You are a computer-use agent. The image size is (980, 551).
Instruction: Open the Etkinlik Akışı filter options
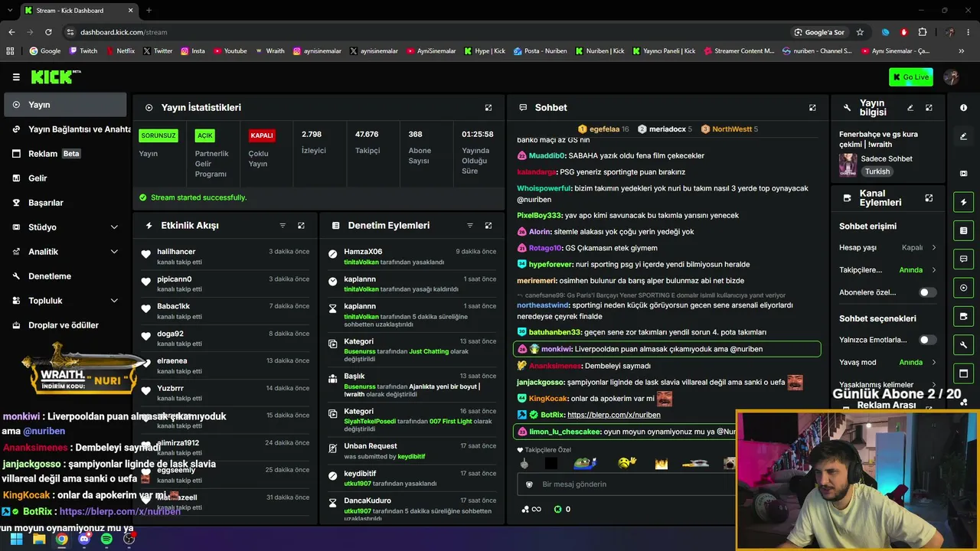283,226
